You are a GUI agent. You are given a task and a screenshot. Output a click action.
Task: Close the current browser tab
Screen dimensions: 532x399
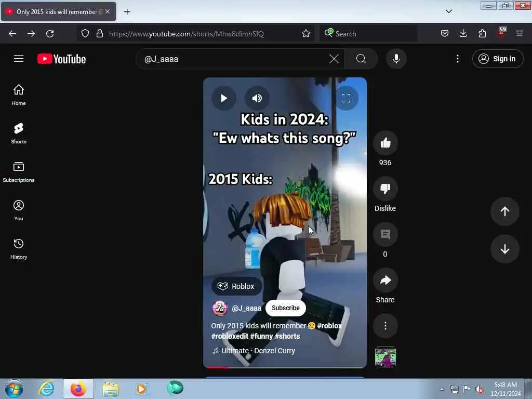(108, 12)
